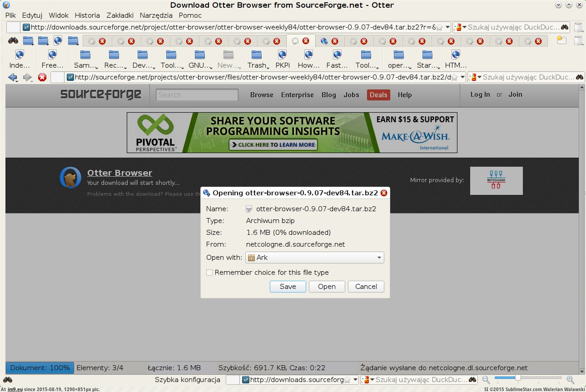This screenshot has height=392, width=586.
Task: Expand the topmost address bar's URL dropdown arrow
Action: 447,27
